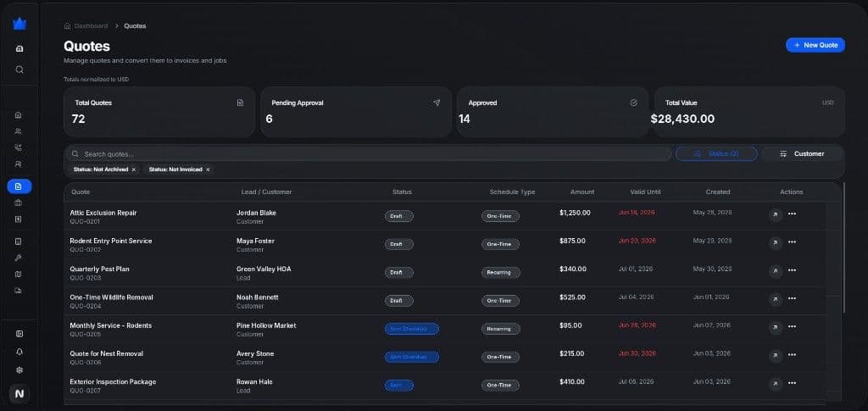Open the Status (2) filter dropdown
Viewport: 868px width, 411px height.
[716, 153]
